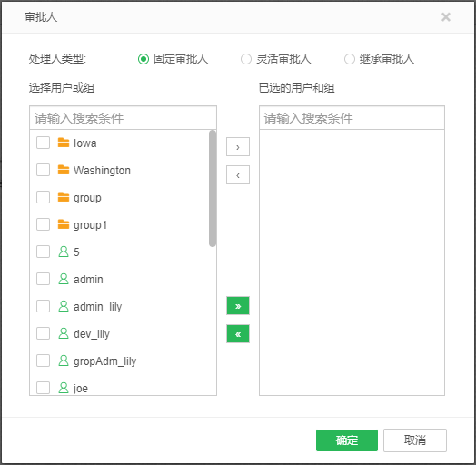Select 固定审批人 radio button
The height and width of the screenshot is (465, 476).
pyautogui.click(x=144, y=59)
